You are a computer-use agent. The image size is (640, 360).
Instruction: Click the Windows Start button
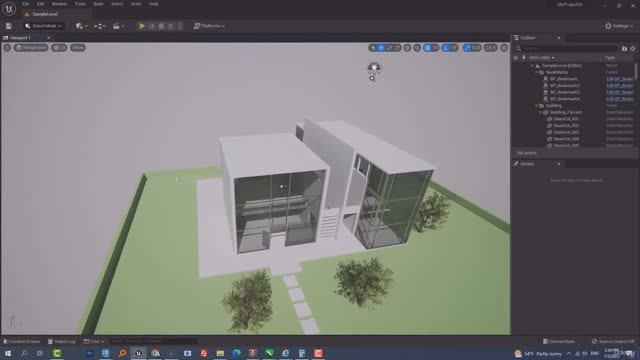tap(8, 353)
